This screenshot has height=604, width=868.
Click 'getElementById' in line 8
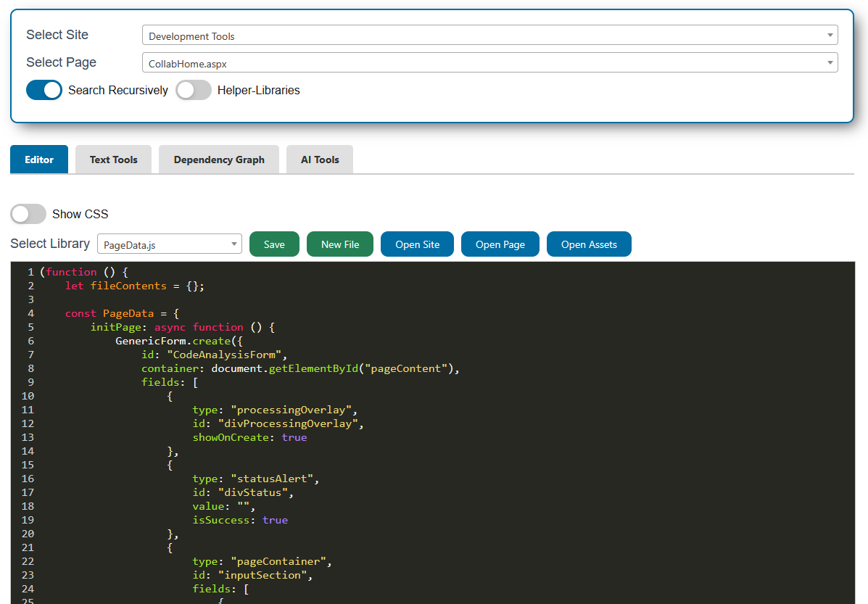click(313, 369)
